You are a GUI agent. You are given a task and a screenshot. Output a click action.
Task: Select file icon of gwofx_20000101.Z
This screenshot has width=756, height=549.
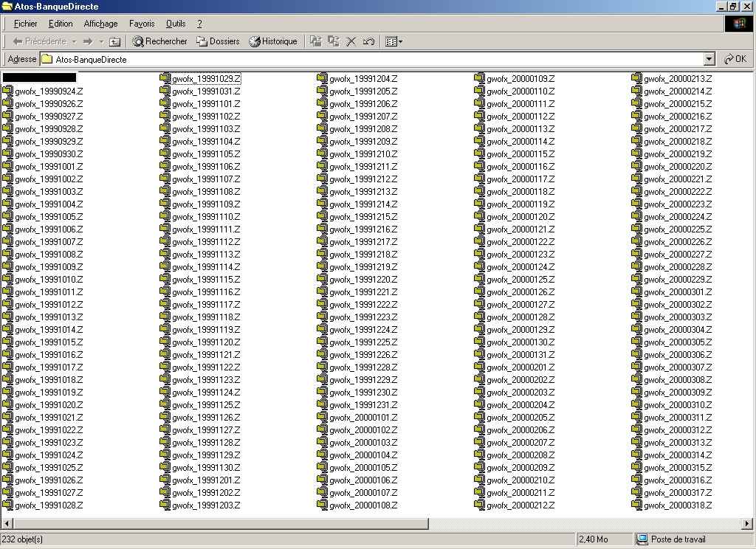click(x=322, y=416)
